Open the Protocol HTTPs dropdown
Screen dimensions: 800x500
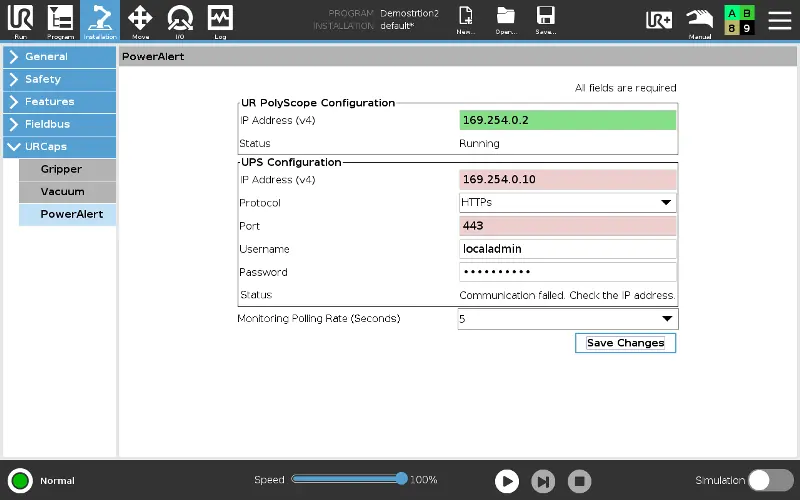pyautogui.click(x=568, y=203)
